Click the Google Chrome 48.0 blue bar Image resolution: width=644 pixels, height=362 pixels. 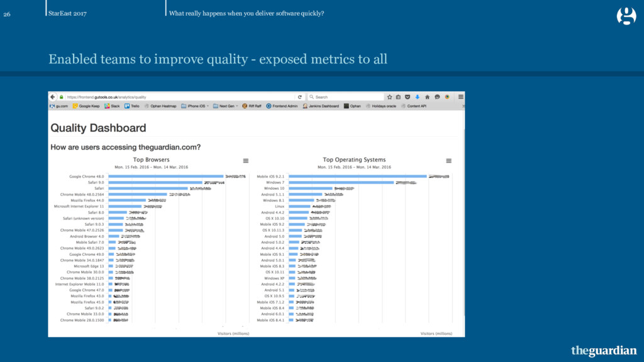166,177
